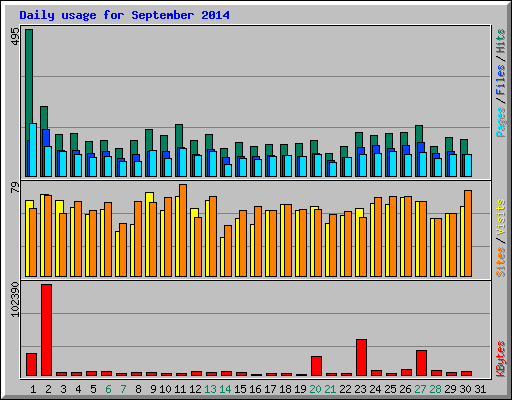Click the orange Sites bar for day 11
512x400 pixels.
point(183,230)
